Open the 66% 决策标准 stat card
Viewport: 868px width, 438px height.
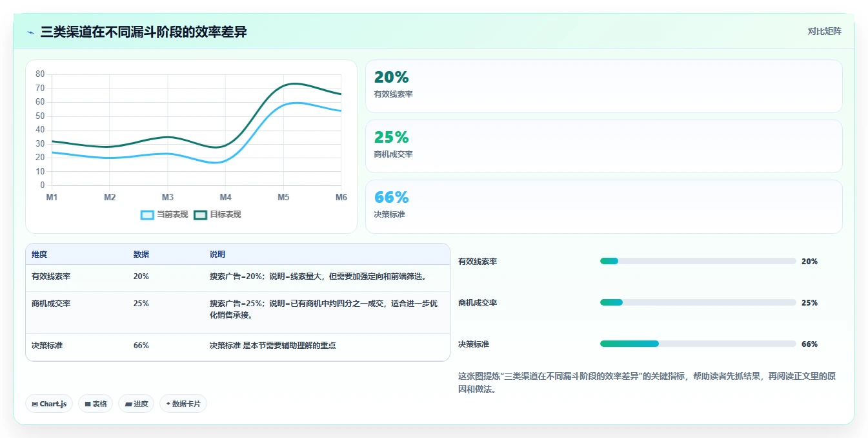click(x=603, y=207)
